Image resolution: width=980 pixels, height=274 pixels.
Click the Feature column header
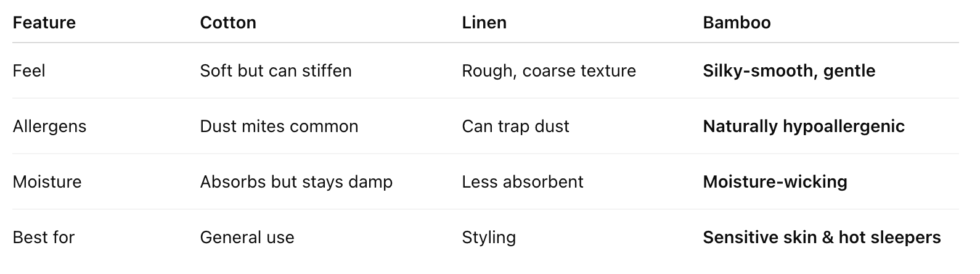tap(44, 23)
